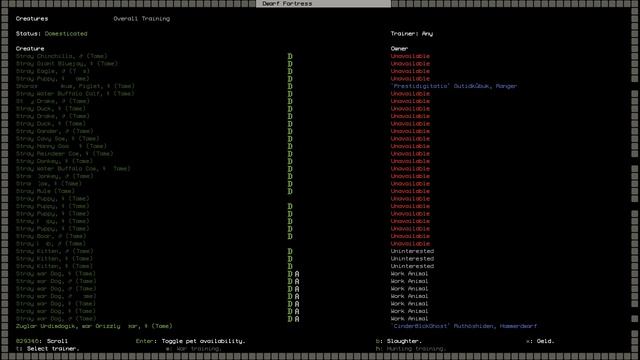640x360 pixels.
Task: Click the greyed Hunting training option
Action: tap(411, 349)
